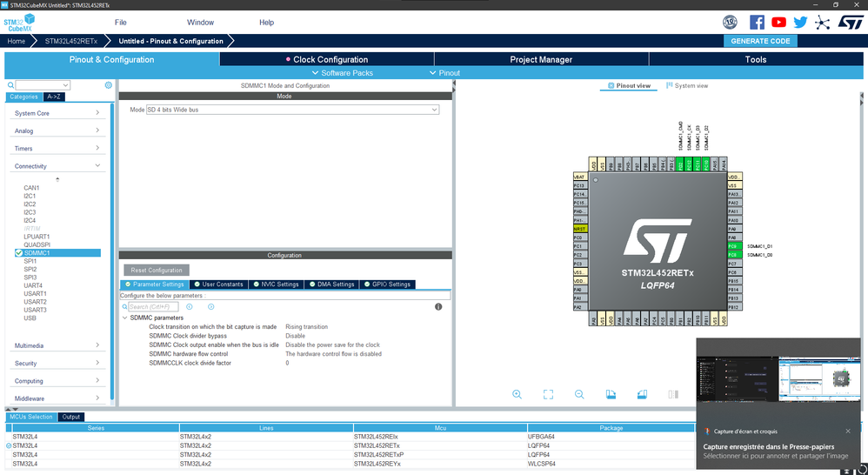Click the 10 years anniversary badge icon
This screenshot has height=475, width=868.
click(x=731, y=22)
